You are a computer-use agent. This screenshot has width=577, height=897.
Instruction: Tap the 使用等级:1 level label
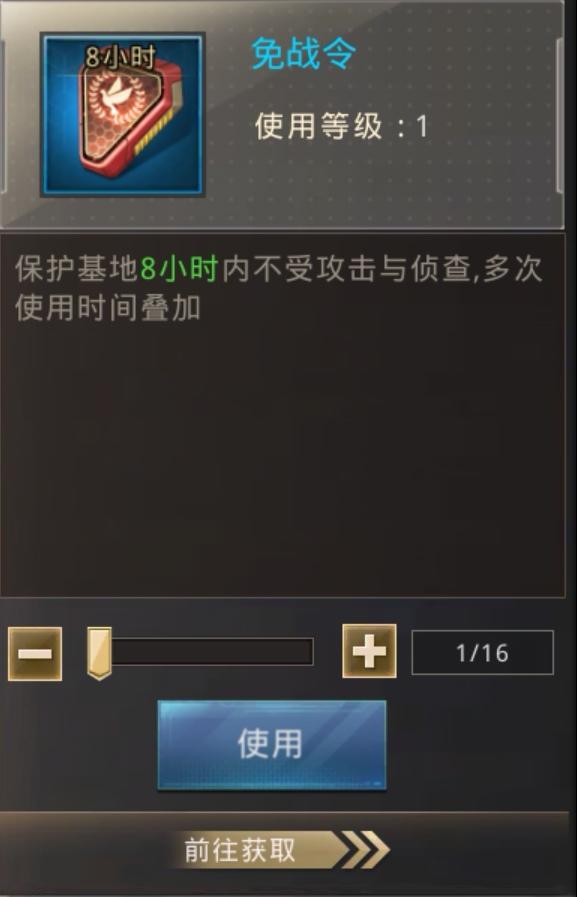coord(341,126)
